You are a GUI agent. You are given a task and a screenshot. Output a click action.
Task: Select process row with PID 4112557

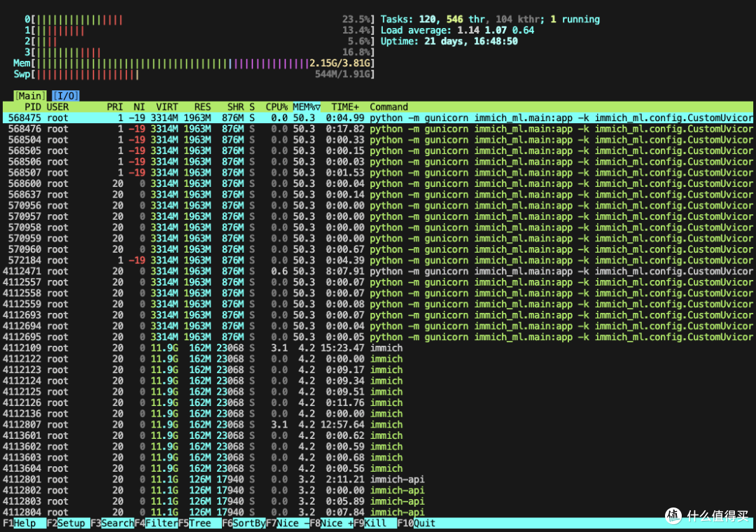(x=378, y=282)
